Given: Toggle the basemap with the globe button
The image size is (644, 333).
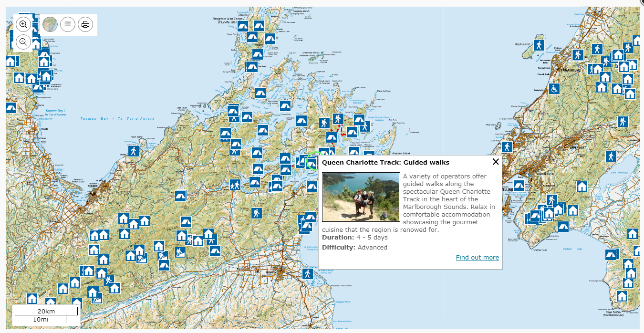Looking at the screenshot, I should pos(50,24).
